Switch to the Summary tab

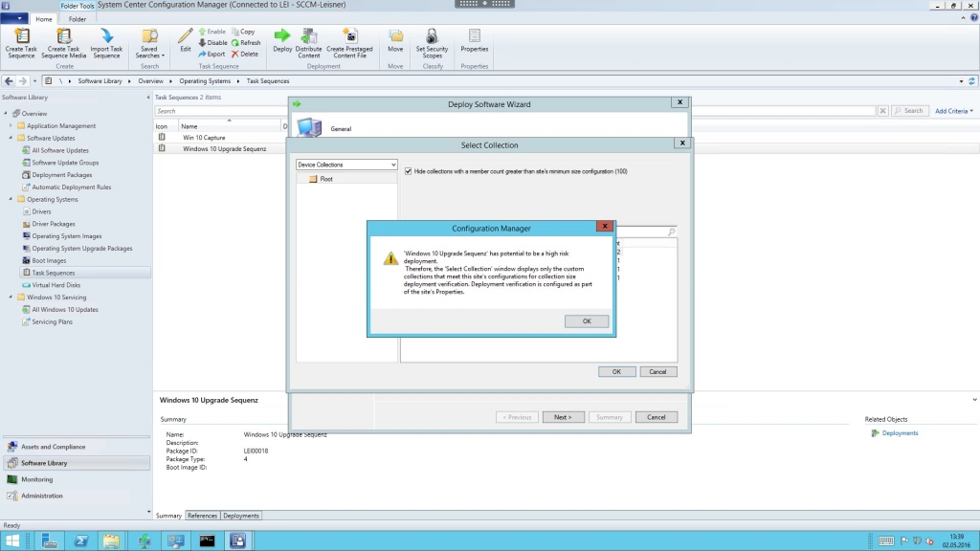pyautogui.click(x=168, y=516)
